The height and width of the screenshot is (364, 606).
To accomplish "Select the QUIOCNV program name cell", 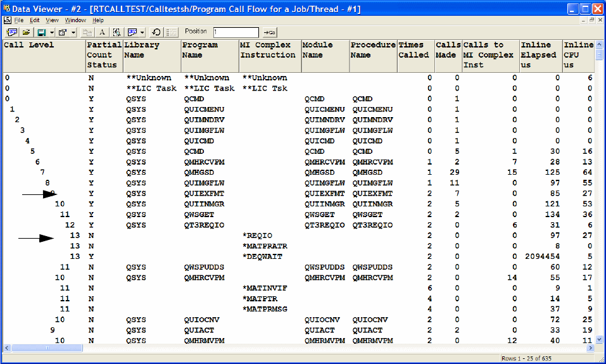I will pos(202,320).
